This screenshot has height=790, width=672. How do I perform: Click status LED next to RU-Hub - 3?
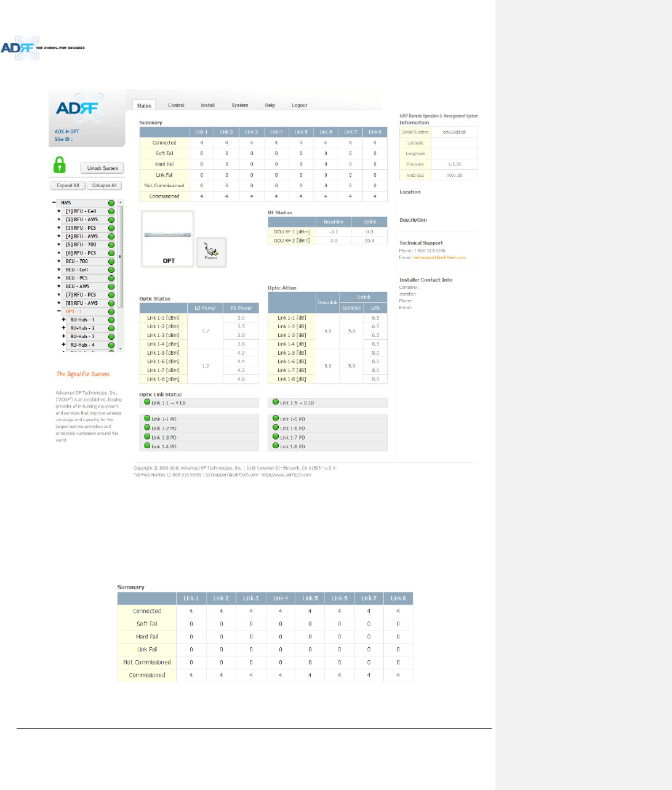coord(111,336)
